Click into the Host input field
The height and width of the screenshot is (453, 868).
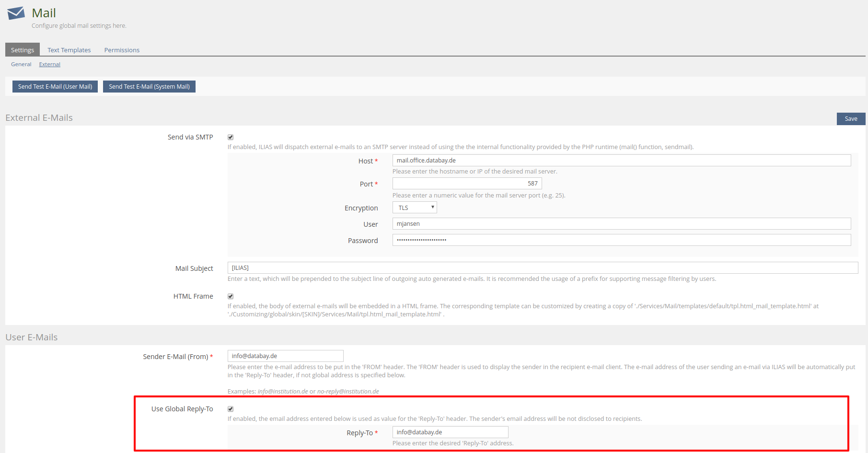(x=621, y=161)
